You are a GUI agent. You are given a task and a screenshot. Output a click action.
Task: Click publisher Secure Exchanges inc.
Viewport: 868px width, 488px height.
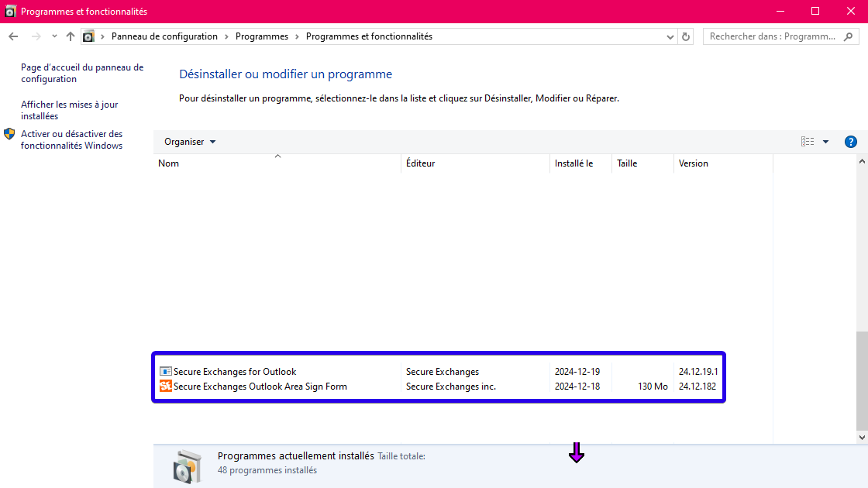(x=450, y=387)
